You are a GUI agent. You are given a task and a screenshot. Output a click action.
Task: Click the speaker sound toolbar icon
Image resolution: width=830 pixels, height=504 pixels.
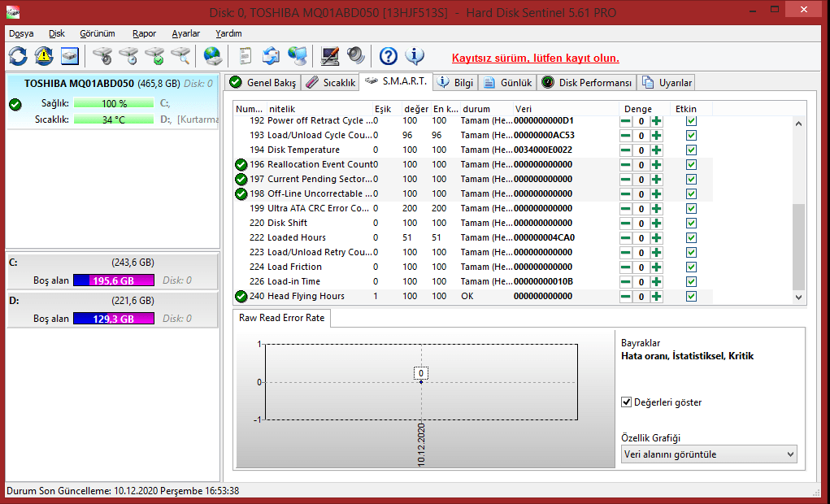pyautogui.click(x=356, y=55)
